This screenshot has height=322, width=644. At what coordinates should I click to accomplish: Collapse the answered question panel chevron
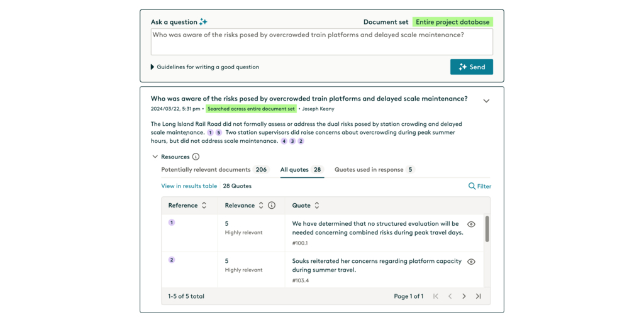point(486,101)
